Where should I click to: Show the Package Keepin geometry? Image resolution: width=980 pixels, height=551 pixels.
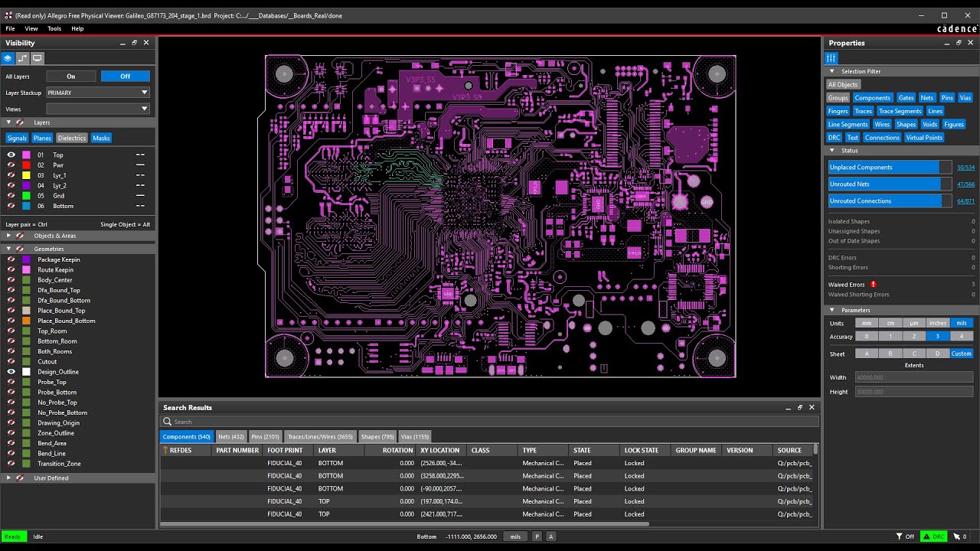[x=11, y=259]
